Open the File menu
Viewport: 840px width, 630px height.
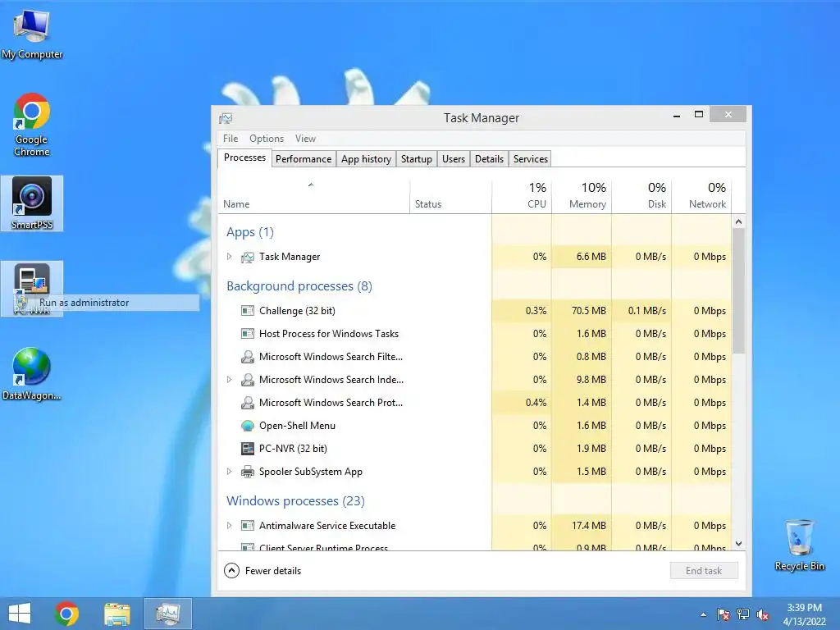pyautogui.click(x=231, y=139)
